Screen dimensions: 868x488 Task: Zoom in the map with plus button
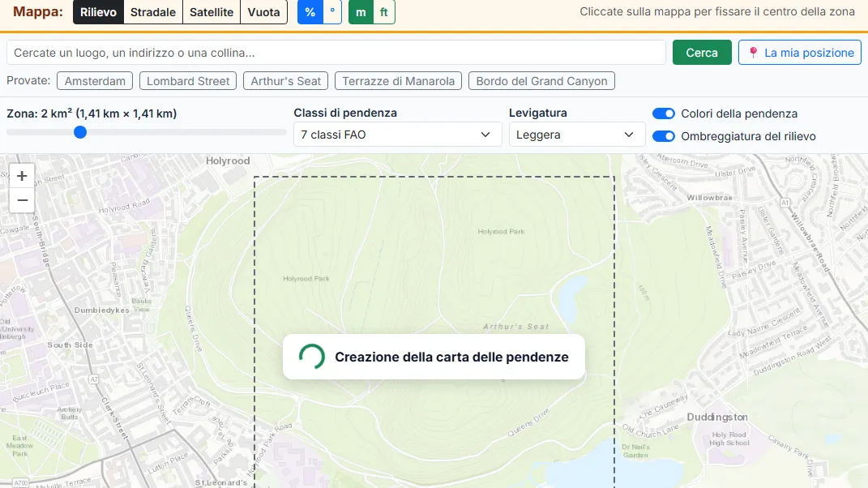22,176
